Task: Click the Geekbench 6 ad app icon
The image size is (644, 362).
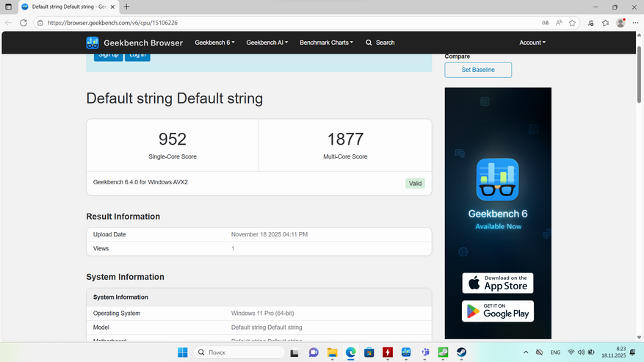Action: coord(497,180)
